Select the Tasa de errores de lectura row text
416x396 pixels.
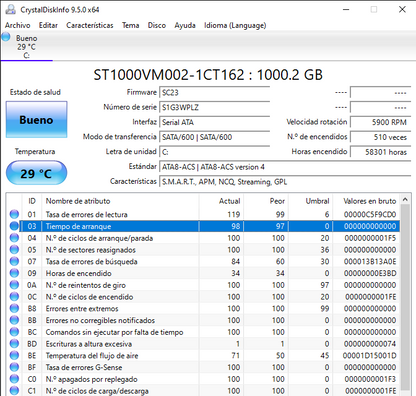[x=86, y=214]
